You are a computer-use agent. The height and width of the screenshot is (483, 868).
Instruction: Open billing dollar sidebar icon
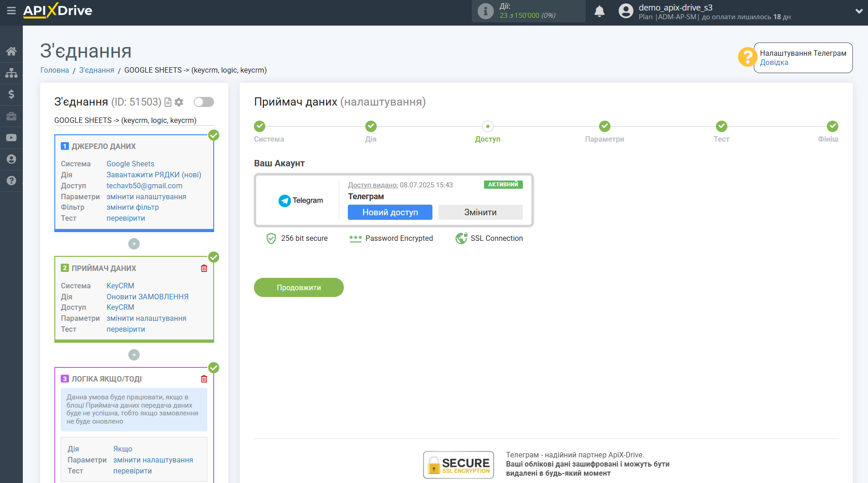(11, 94)
